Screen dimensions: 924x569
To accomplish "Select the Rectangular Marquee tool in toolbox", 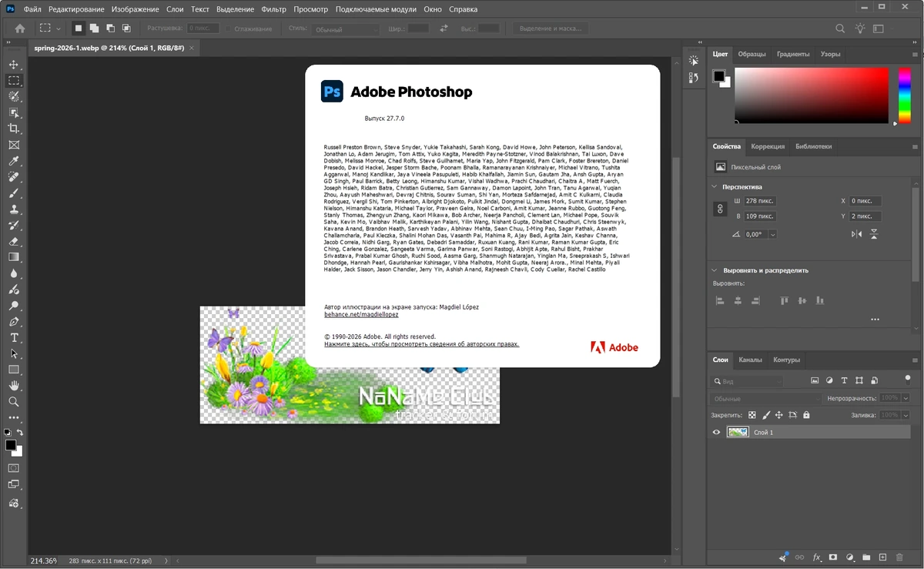I will coord(14,81).
